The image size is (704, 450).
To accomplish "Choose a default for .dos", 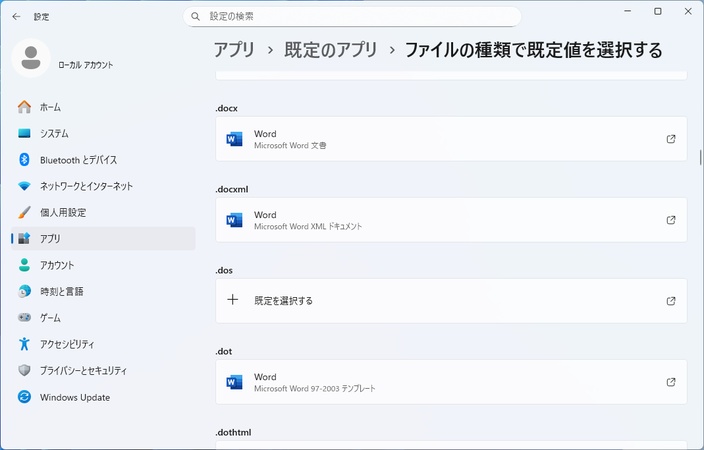I will [x=451, y=301].
